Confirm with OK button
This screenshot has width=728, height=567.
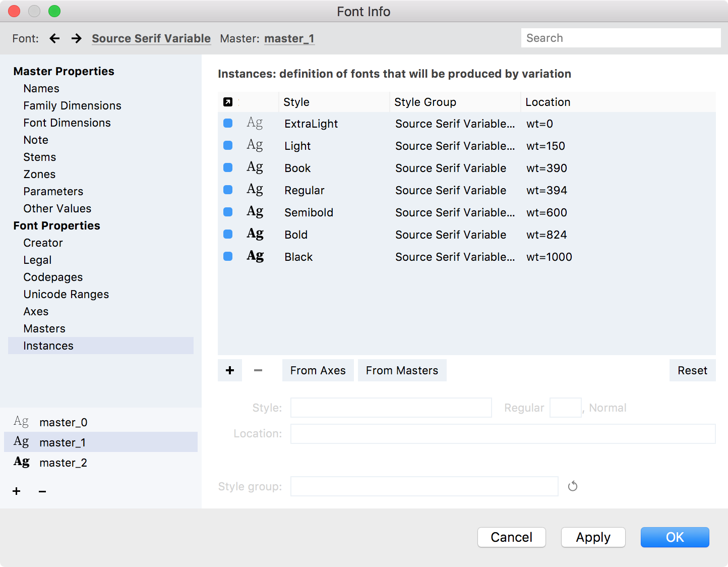point(675,537)
